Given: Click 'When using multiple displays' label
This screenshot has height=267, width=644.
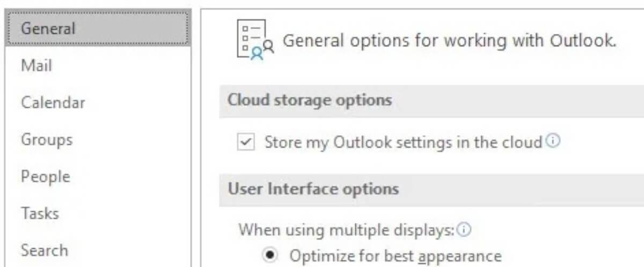Looking at the screenshot, I should coord(346,230).
